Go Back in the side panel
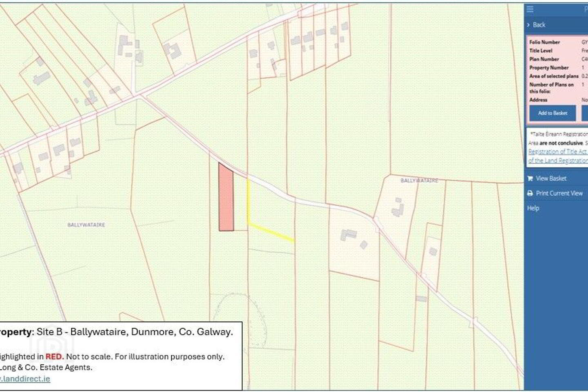The image size is (588, 392). click(539, 25)
